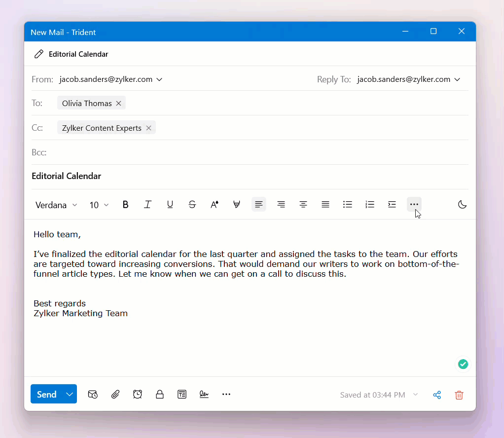Expand the Reply To address dropdown
Image resolution: width=504 pixels, height=438 pixels.
click(457, 79)
